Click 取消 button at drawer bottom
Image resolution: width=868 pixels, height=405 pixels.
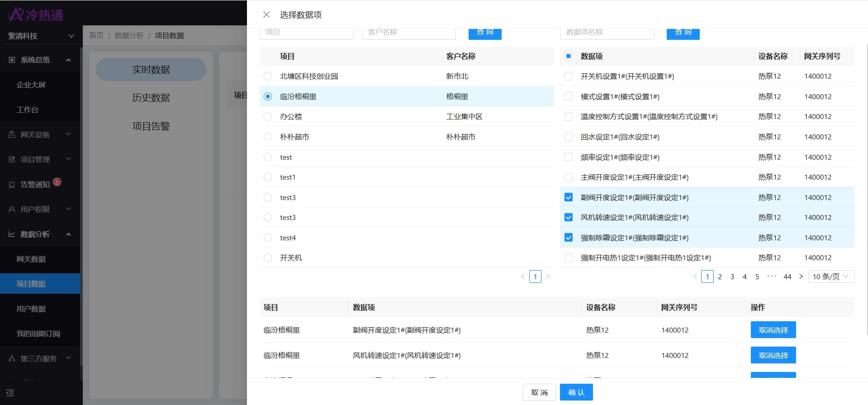point(539,392)
